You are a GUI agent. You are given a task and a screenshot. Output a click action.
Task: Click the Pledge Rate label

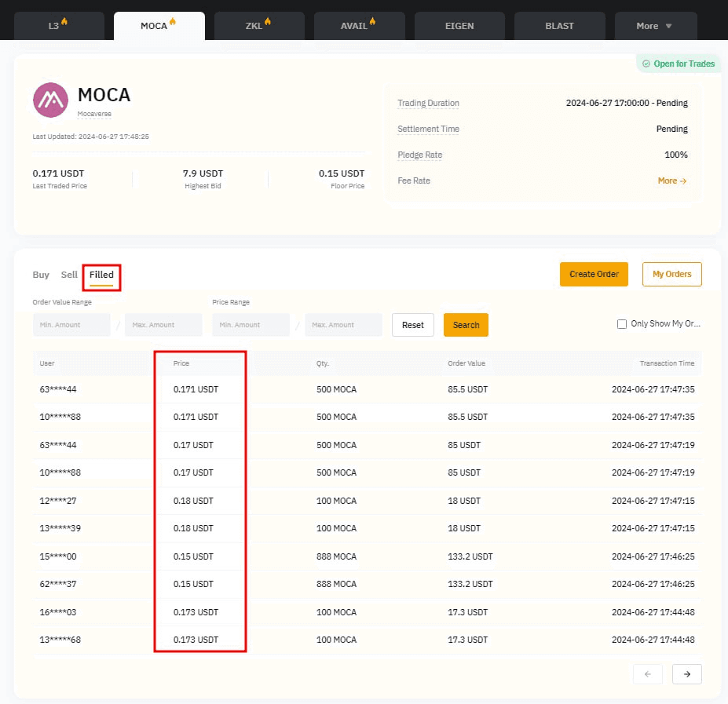click(419, 155)
